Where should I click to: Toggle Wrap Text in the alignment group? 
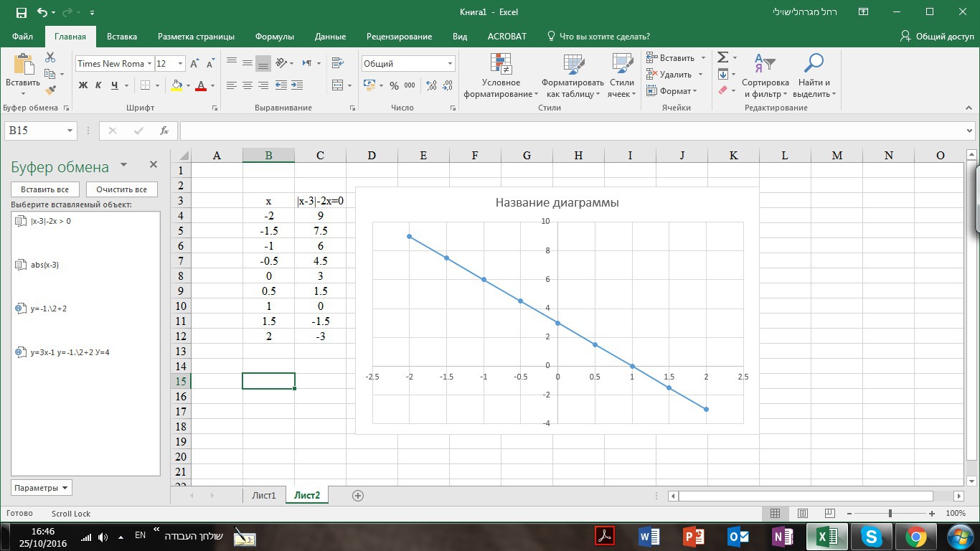pos(338,63)
